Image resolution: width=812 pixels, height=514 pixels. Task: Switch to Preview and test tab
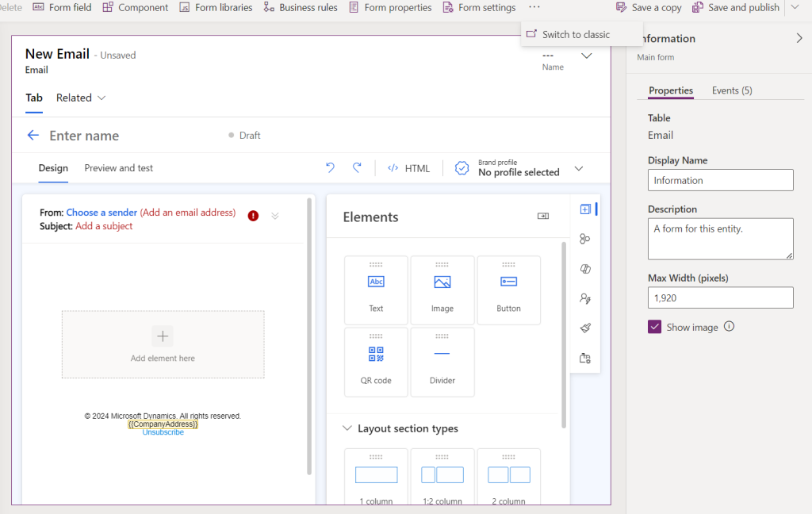click(x=119, y=168)
